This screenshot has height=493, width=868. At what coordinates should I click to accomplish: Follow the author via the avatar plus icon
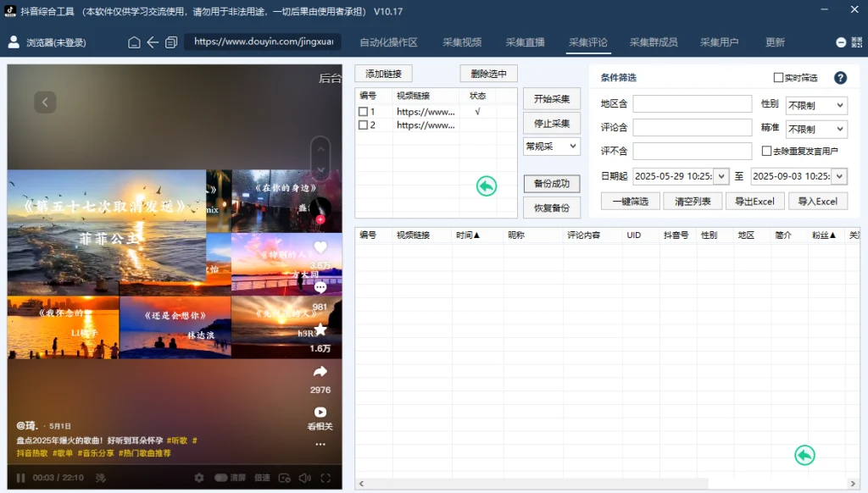tap(320, 219)
